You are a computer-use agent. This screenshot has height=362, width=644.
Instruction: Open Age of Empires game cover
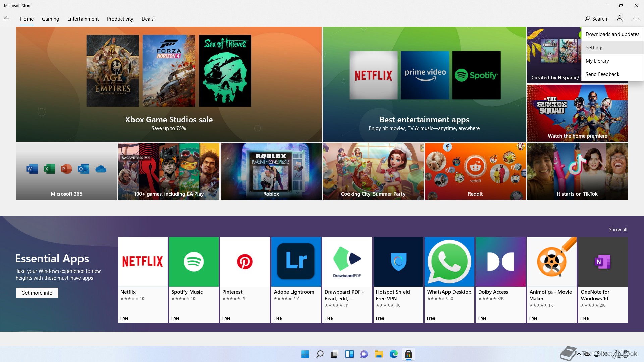coord(112,71)
